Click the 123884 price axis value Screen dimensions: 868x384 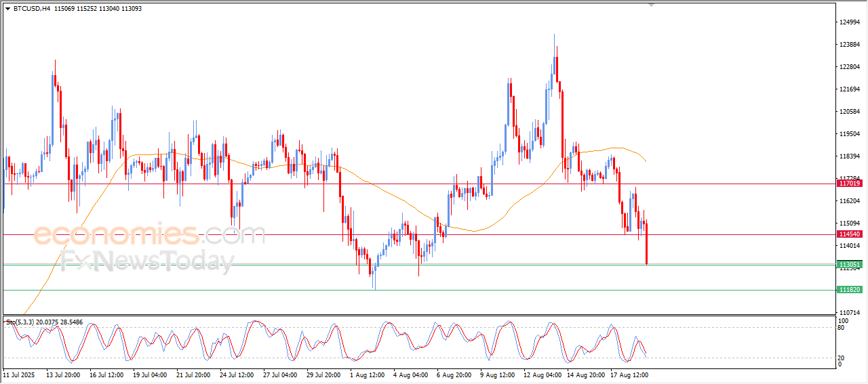point(850,45)
